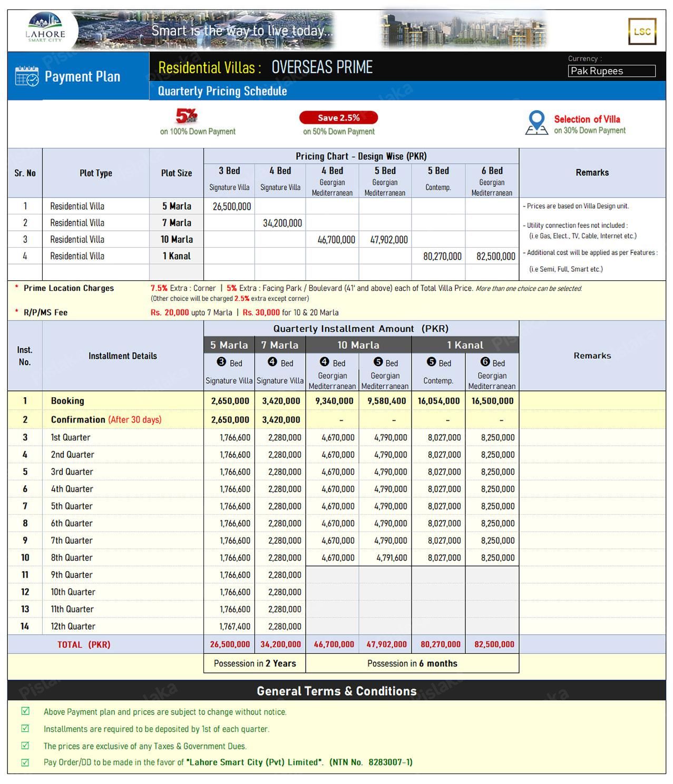Screen dimensions: 673x784
Task: Click the 26,500,000 price for 5 Marla
Action: pyautogui.click(x=232, y=207)
